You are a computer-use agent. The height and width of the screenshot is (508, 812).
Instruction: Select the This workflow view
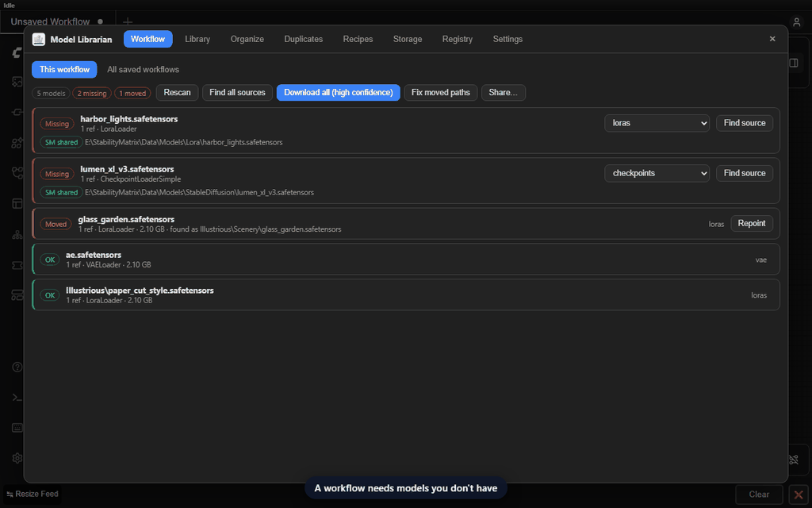click(64, 70)
